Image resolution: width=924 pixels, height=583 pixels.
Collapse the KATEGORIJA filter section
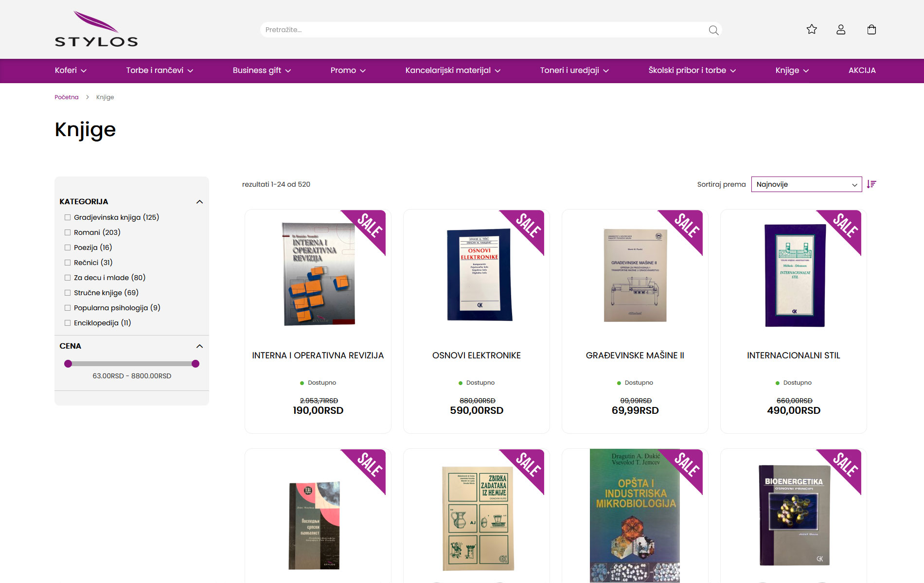(199, 202)
